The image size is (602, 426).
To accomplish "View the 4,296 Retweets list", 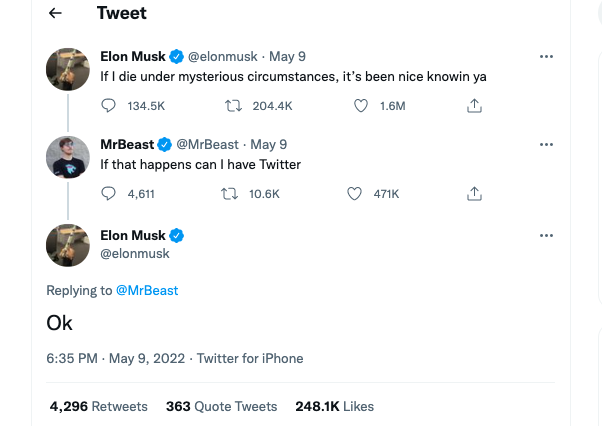I will (99, 406).
